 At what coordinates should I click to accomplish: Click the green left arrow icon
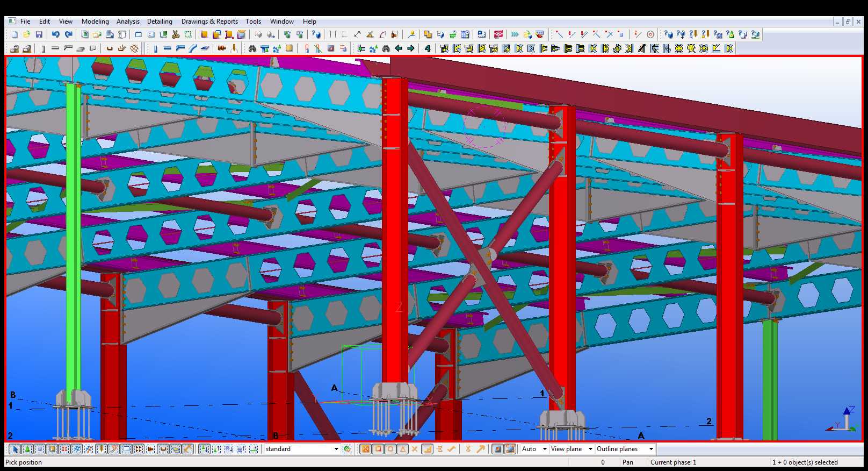coord(399,48)
